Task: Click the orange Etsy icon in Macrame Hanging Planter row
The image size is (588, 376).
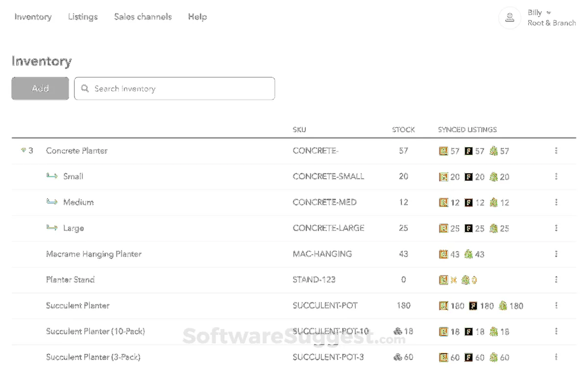Action: coord(443,254)
